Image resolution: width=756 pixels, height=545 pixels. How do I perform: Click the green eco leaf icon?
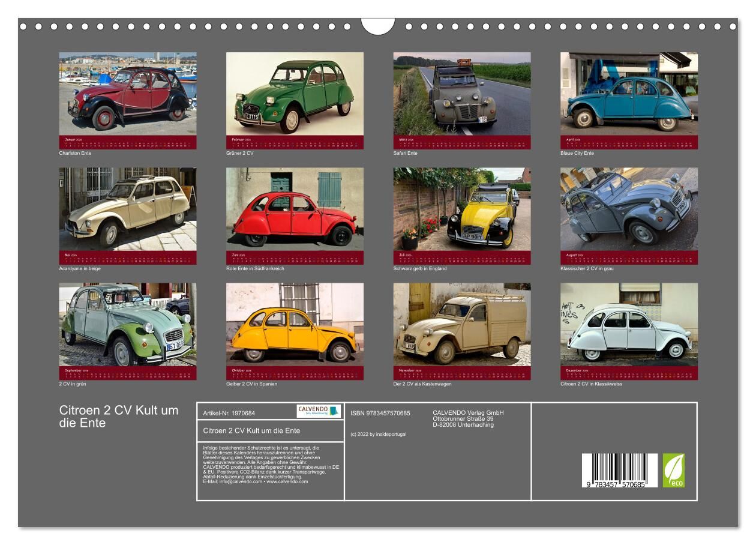673,470
